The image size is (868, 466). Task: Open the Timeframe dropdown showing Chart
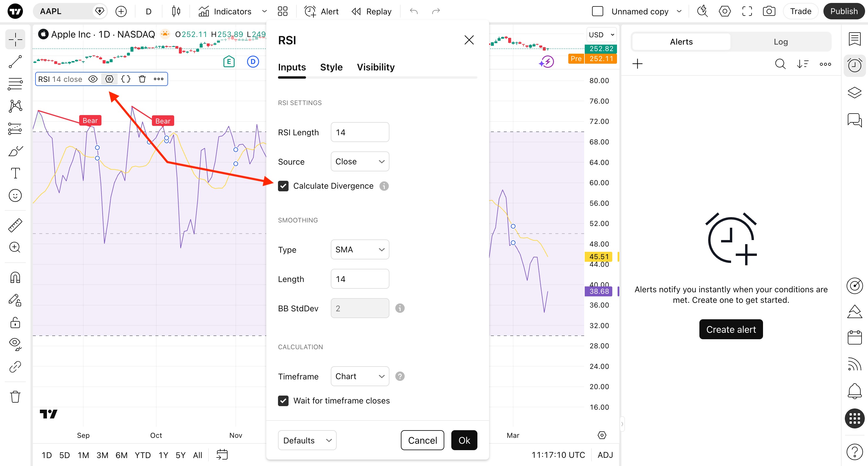tap(360, 376)
